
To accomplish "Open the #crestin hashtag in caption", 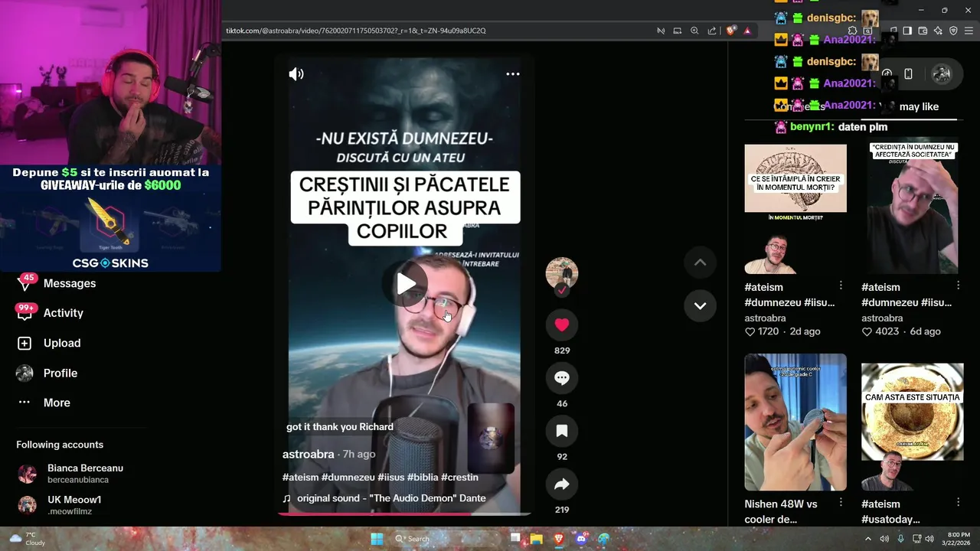I will tap(459, 477).
